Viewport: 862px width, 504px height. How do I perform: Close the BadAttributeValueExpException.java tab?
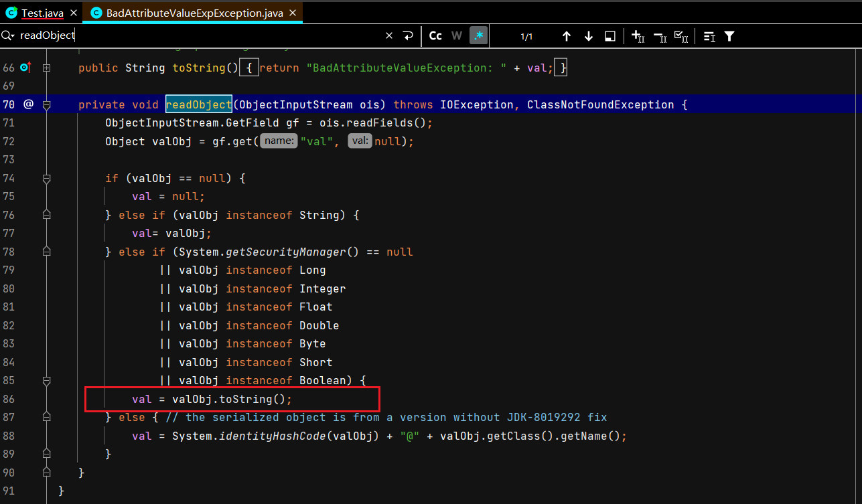click(292, 13)
